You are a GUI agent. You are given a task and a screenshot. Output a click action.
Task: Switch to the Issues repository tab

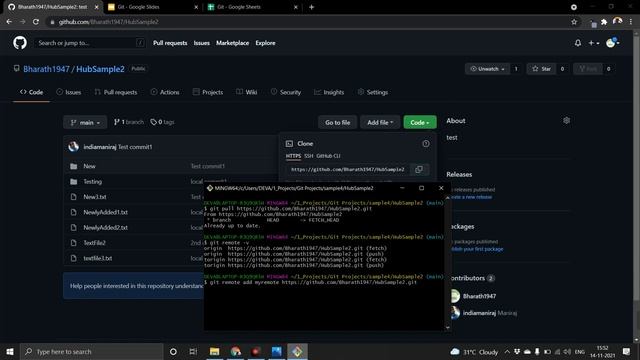[69, 92]
